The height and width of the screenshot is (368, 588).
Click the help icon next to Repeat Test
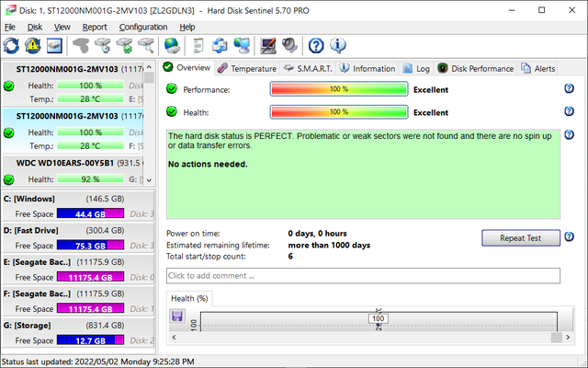[x=569, y=236]
